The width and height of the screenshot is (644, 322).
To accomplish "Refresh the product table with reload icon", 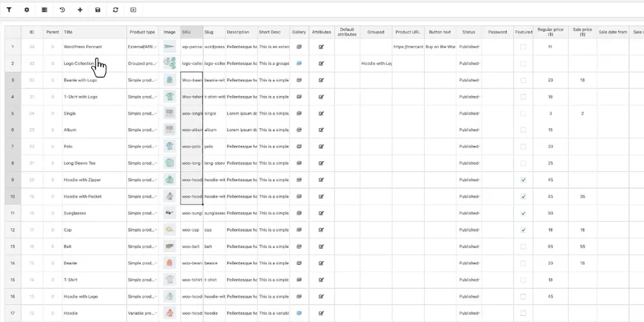I will (x=115, y=10).
